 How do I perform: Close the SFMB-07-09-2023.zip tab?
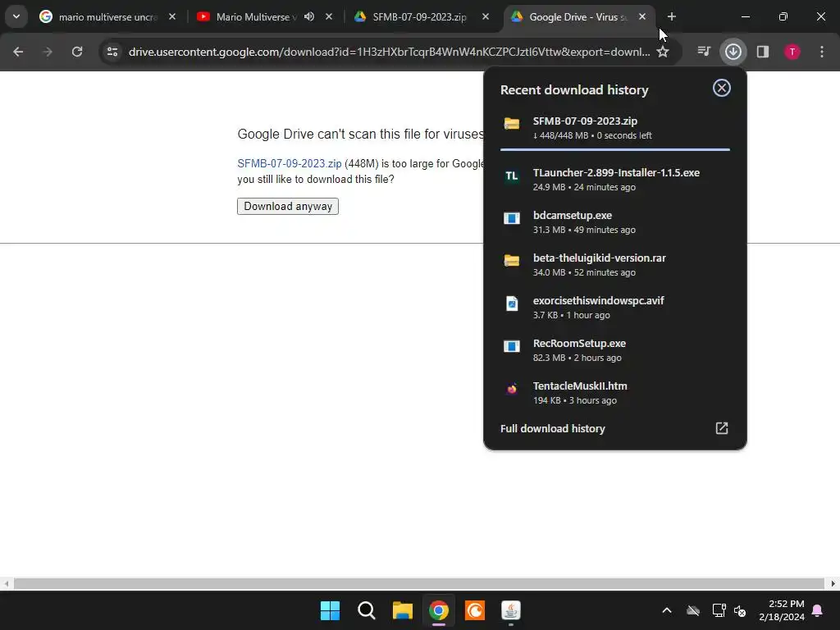click(486, 17)
